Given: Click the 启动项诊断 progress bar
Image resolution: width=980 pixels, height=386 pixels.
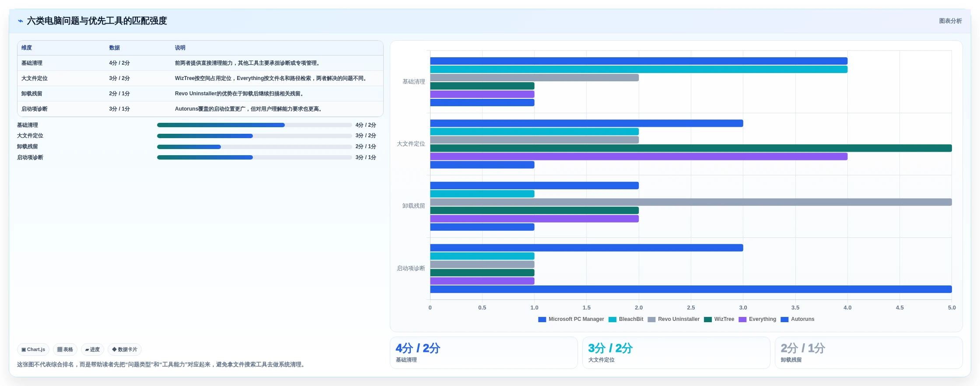Looking at the screenshot, I should pos(254,157).
